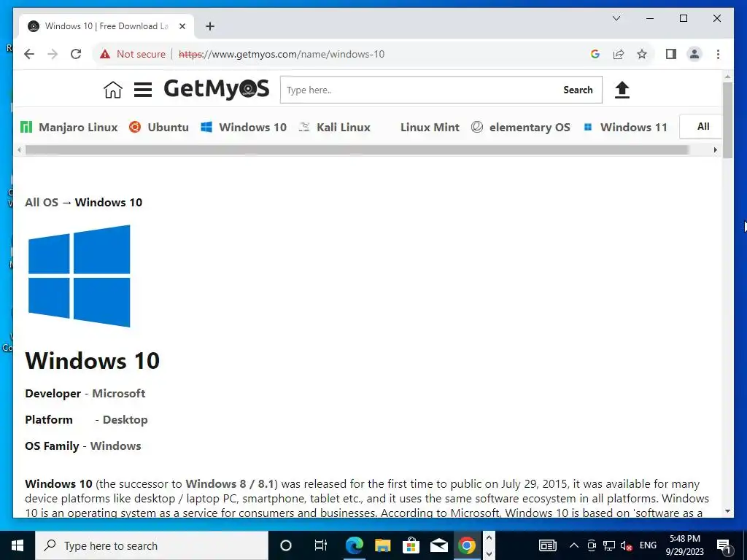Viewport: 747px width, 560px height.
Task: Launch Microsoft Edge from taskbar
Action: tap(354, 545)
